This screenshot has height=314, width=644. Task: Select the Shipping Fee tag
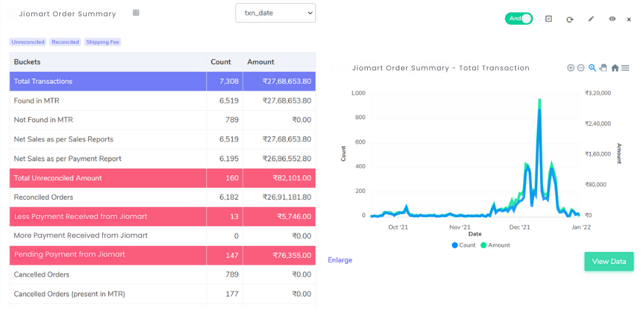pyautogui.click(x=103, y=42)
